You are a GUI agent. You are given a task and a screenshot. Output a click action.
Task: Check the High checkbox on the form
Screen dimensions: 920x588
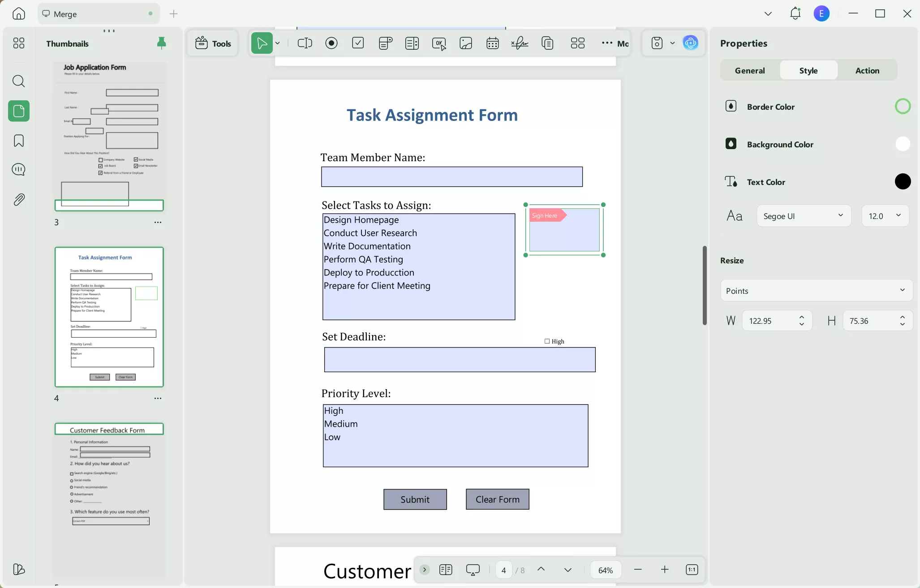(547, 341)
